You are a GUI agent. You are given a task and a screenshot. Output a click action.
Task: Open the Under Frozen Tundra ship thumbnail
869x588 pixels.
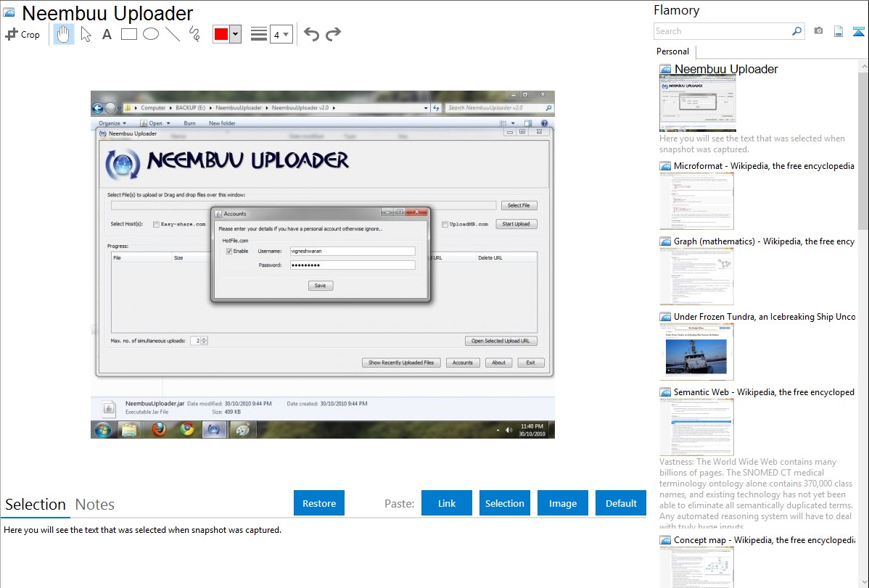tap(696, 352)
